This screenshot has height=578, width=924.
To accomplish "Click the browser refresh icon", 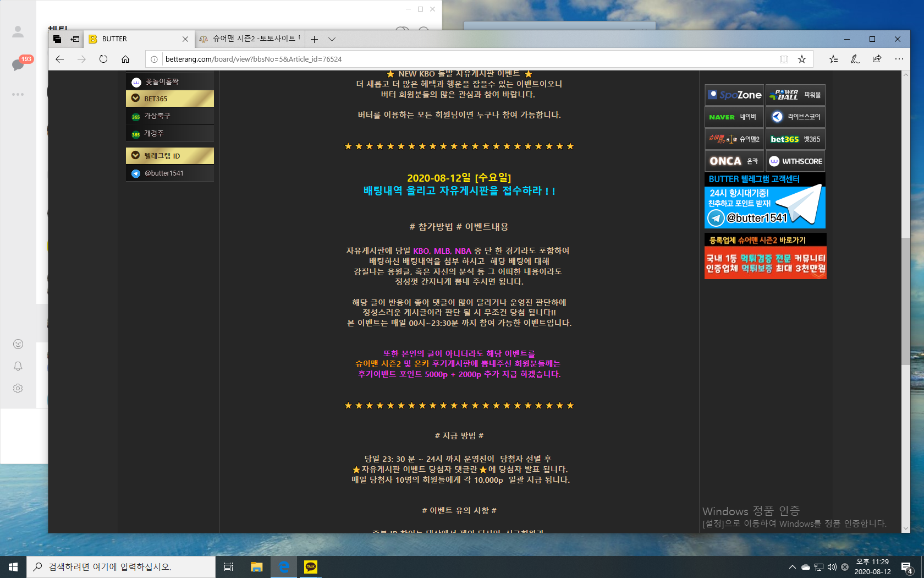I will [x=103, y=59].
